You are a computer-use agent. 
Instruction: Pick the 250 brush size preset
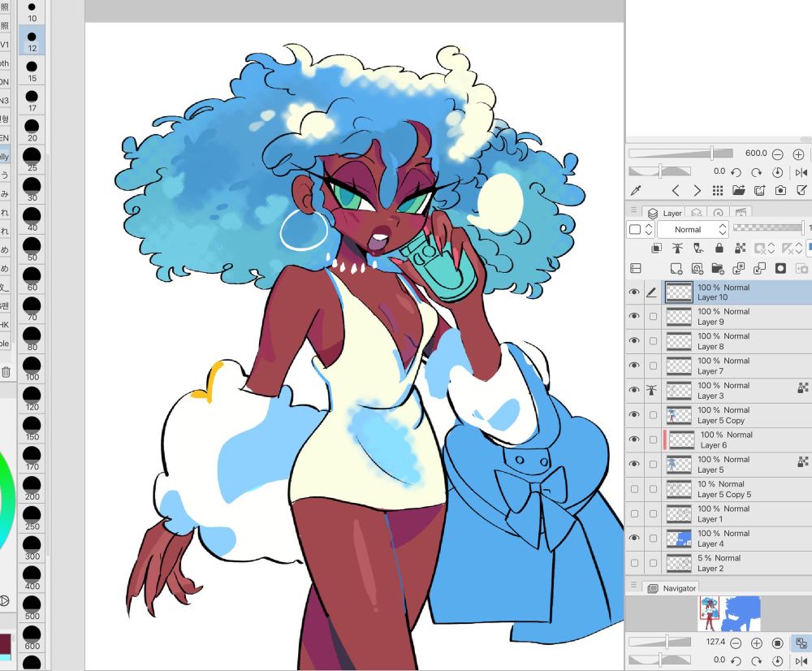click(32, 518)
